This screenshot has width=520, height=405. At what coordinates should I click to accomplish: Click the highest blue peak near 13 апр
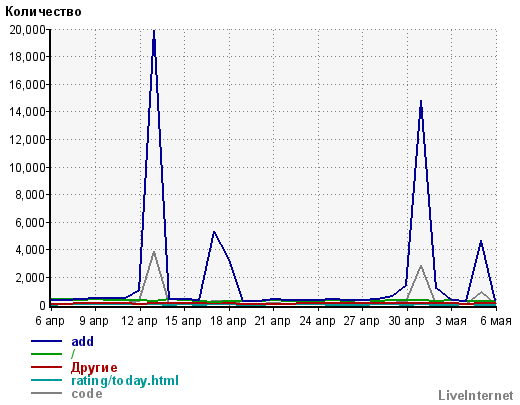click(154, 31)
